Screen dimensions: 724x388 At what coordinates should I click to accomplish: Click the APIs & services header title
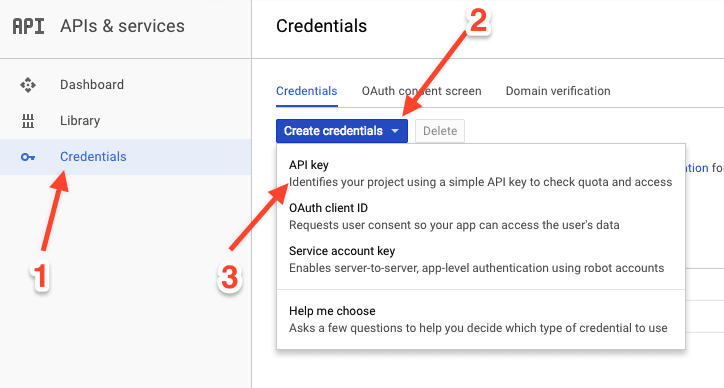(x=122, y=26)
